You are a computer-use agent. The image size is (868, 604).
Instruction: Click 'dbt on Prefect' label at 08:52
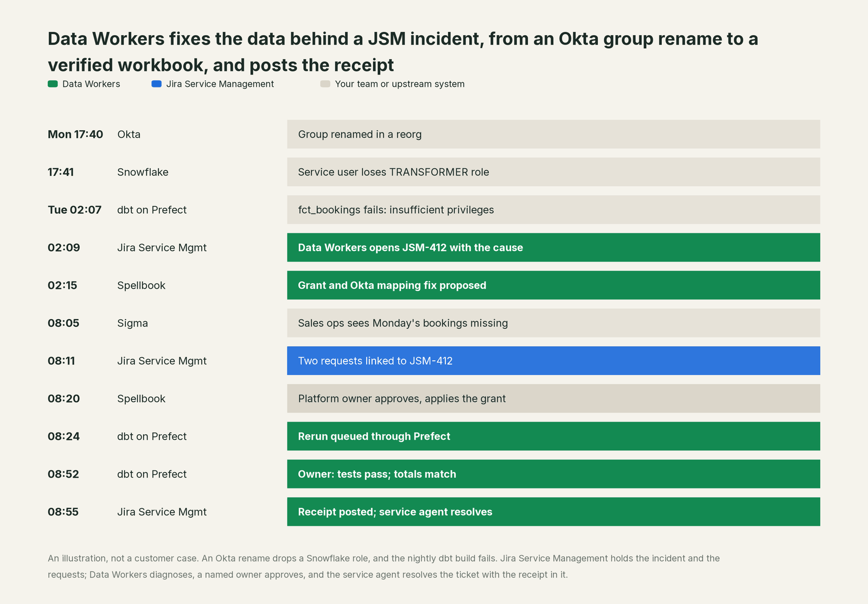point(152,474)
